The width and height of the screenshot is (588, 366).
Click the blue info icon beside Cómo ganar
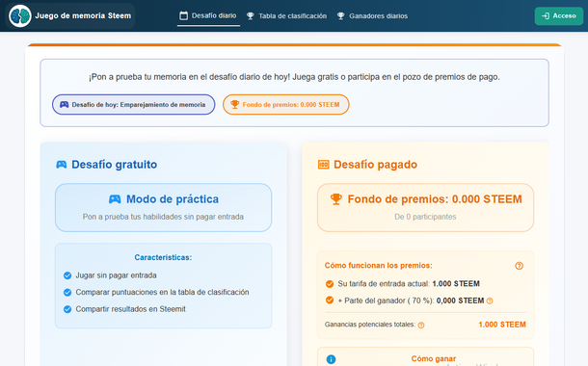tap(331, 359)
